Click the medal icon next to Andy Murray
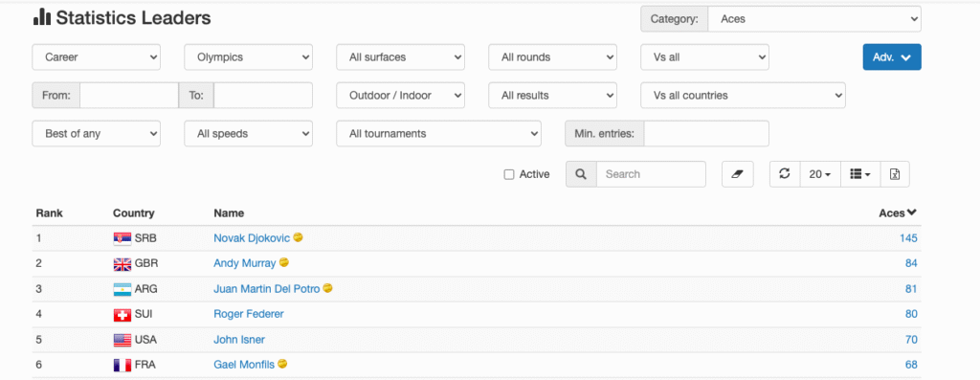 [283, 262]
